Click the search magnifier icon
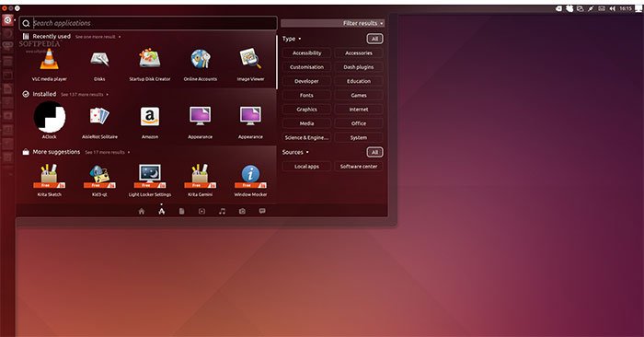This screenshot has width=644, height=337. [x=26, y=23]
